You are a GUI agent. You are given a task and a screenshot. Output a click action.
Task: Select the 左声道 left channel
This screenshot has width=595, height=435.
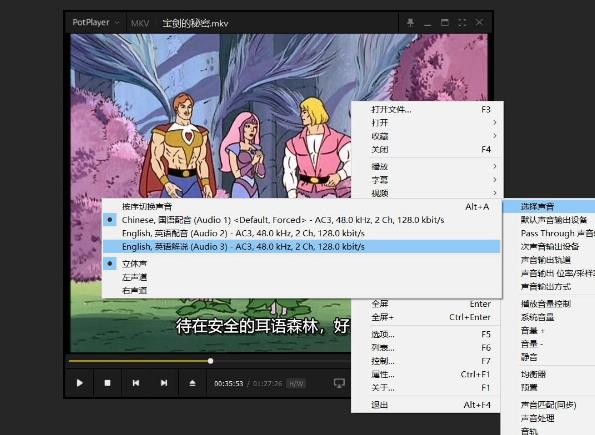(302, 277)
